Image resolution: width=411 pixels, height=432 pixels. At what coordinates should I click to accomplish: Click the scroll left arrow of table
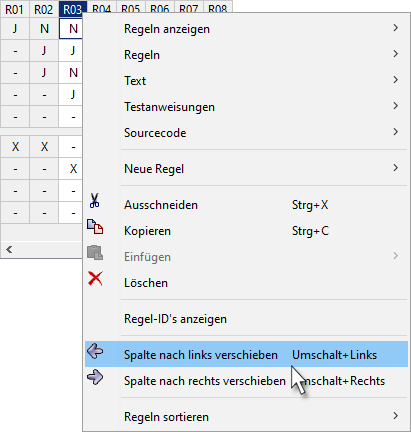pos(9,249)
